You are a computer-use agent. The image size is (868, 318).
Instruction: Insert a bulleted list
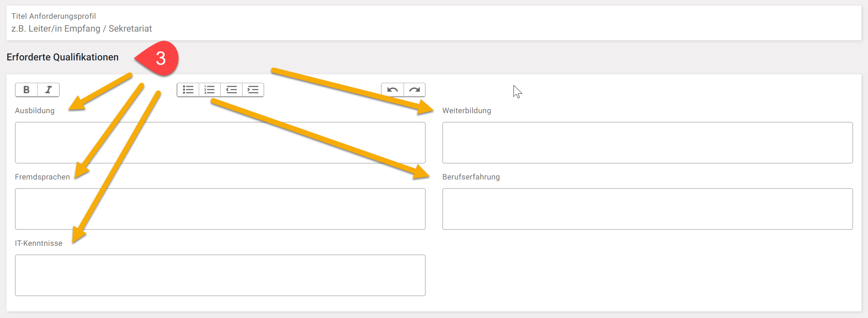(188, 90)
